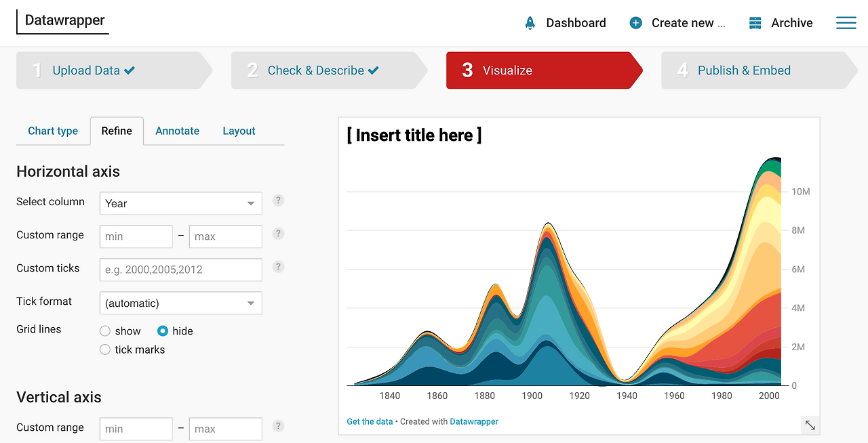868x443 pixels.
Task: Open the hamburger menu
Action: [x=846, y=23]
